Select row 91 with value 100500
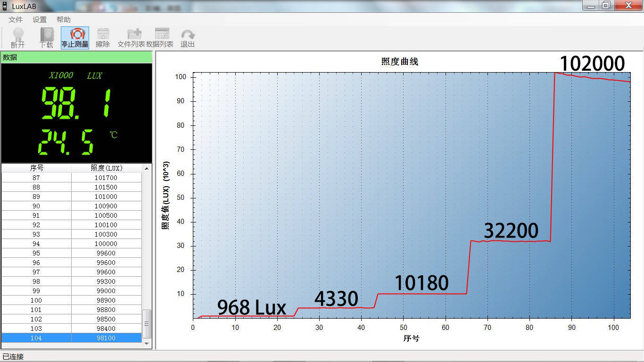Screen dimensions: 644x362 (x=72, y=215)
